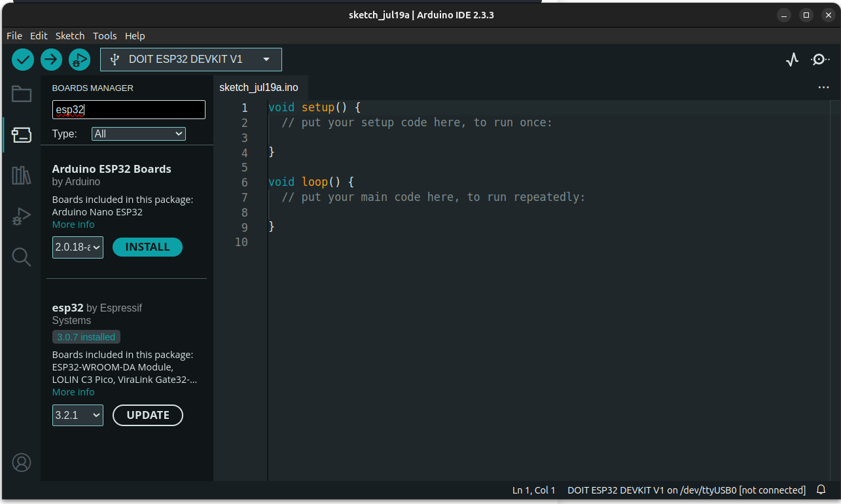Click the Arduino ESP32 Boards title
The image size is (841, 504).
[x=112, y=169]
